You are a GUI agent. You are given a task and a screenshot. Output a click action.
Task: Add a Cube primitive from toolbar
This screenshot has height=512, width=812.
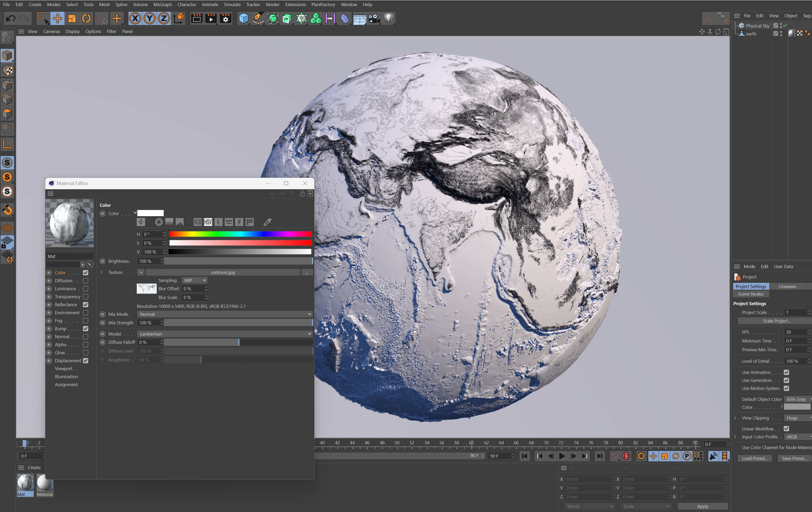pos(243,18)
